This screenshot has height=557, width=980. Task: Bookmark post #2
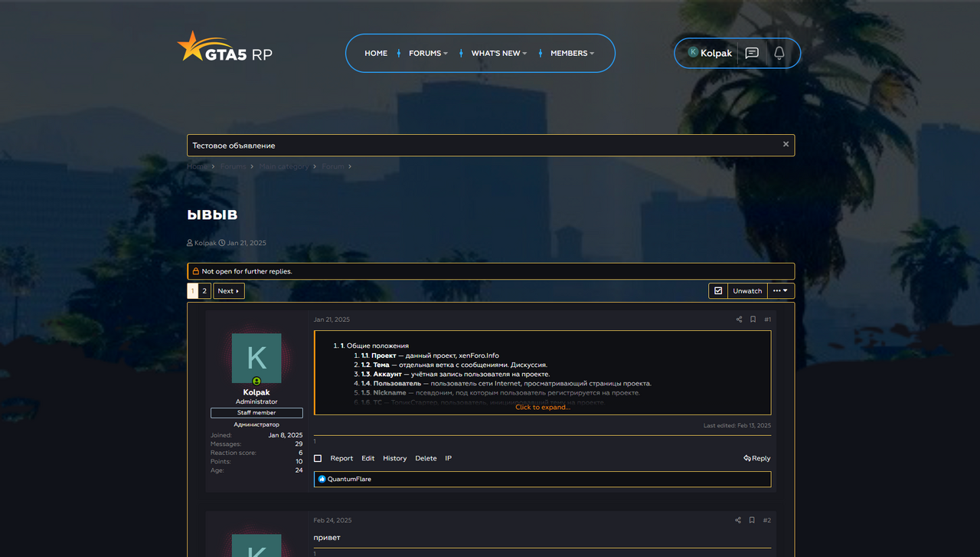point(752,520)
